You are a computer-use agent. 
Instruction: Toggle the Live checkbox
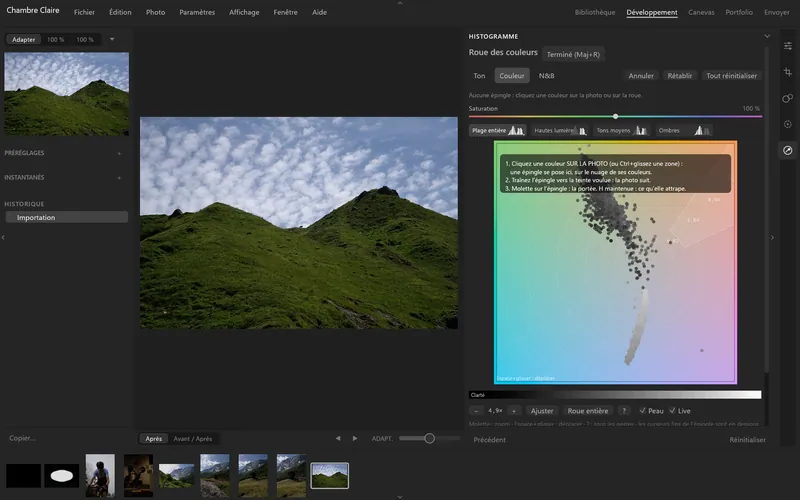[680, 411]
